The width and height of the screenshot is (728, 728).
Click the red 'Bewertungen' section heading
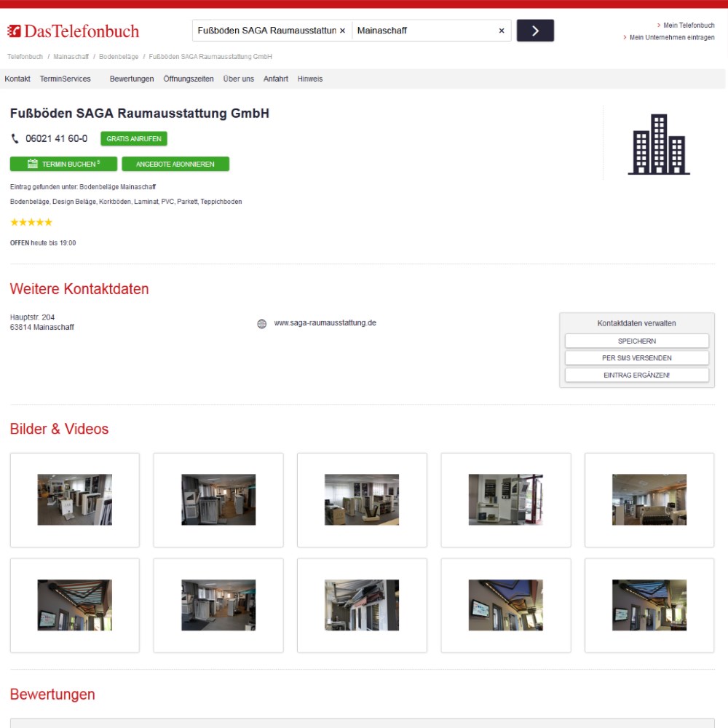[52, 694]
